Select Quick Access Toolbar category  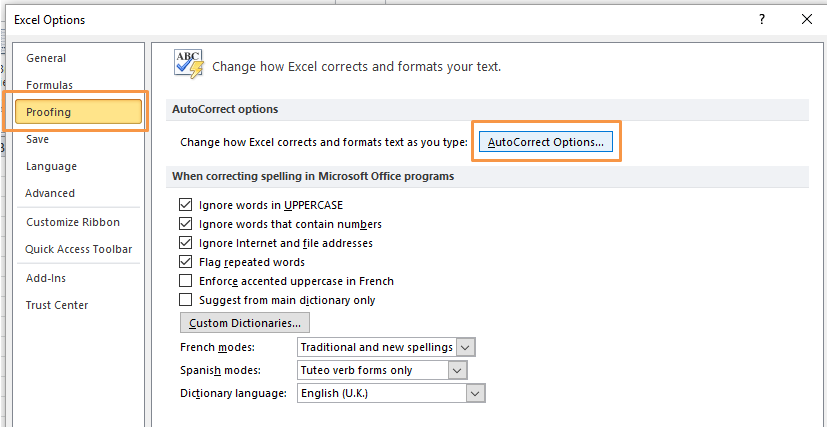(x=79, y=249)
